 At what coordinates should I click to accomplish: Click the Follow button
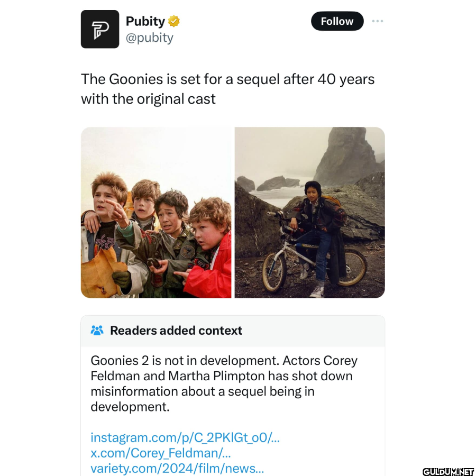[337, 21]
